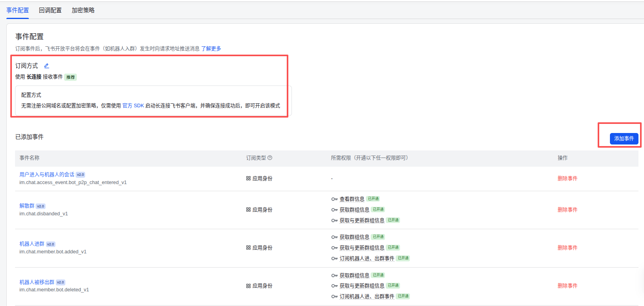Click the key icon beside 查看群信息

[334, 199]
